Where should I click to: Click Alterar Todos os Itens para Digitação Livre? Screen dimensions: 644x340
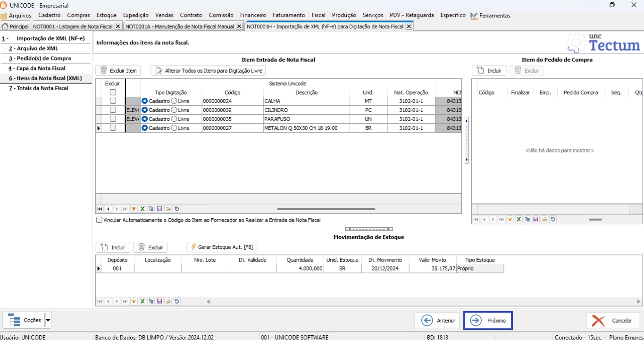(208, 70)
